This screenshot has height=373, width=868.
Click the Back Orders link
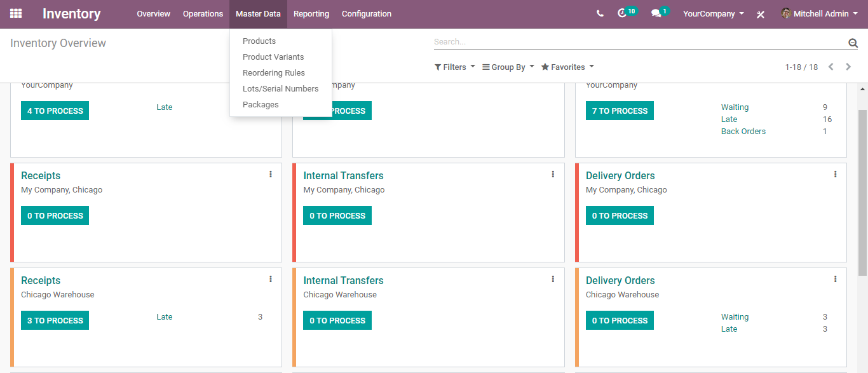pyautogui.click(x=743, y=132)
